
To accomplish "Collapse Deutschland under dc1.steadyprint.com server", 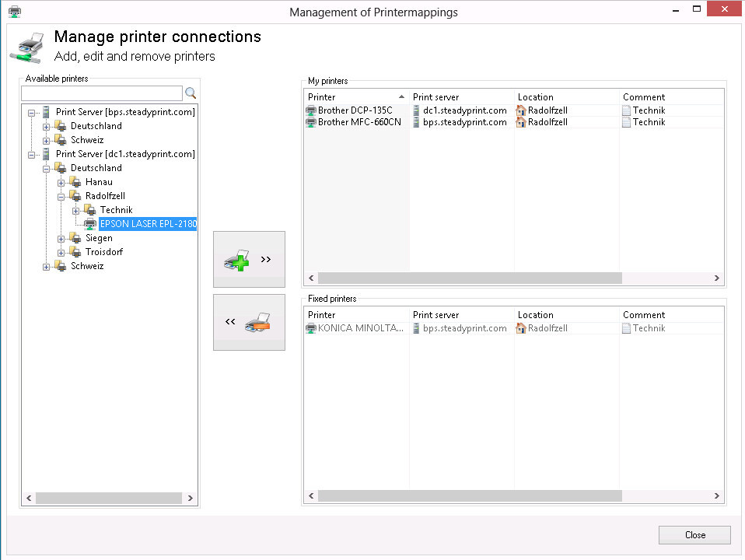I will click(46, 169).
